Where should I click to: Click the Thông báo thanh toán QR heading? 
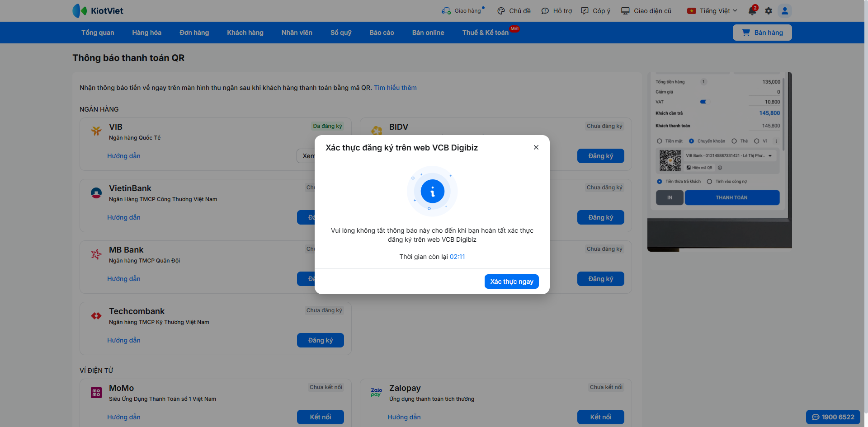click(x=128, y=58)
